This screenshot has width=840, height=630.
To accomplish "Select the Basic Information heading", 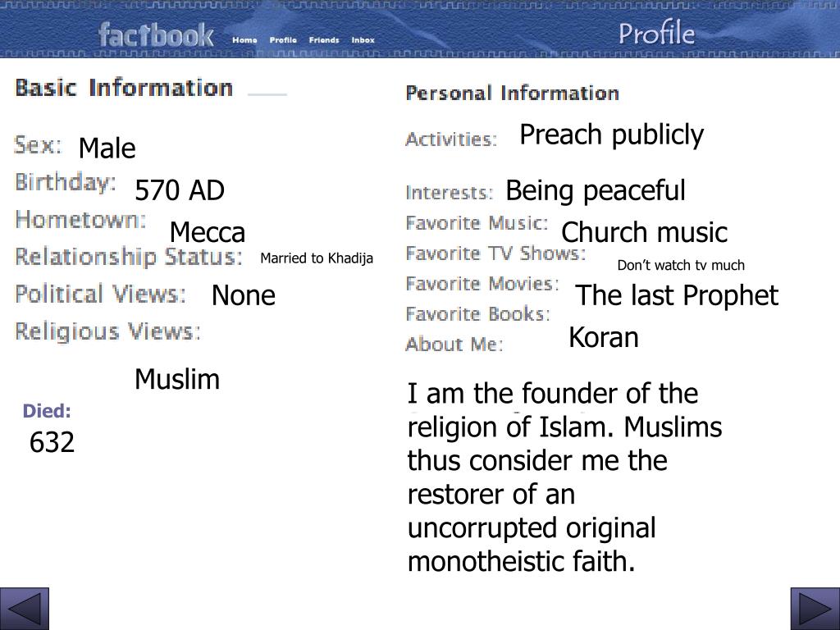I will pyautogui.click(x=124, y=88).
